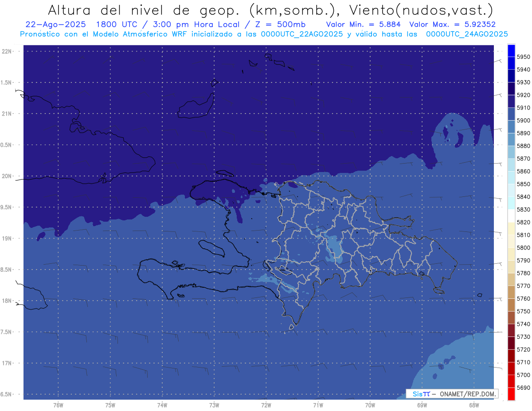Click the '68W' longitude label
532x411 pixels.
[x=474, y=405]
